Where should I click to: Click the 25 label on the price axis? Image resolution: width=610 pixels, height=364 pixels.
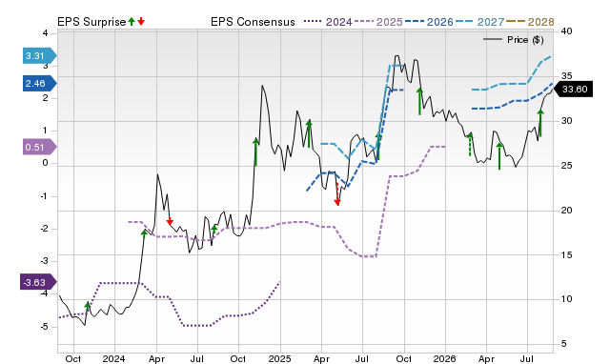567,166
